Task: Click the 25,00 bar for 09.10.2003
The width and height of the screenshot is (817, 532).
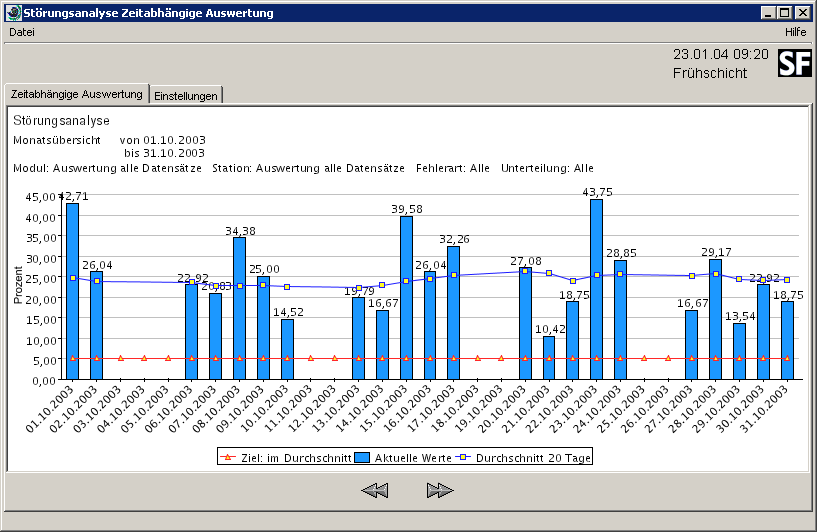Action: (263, 328)
